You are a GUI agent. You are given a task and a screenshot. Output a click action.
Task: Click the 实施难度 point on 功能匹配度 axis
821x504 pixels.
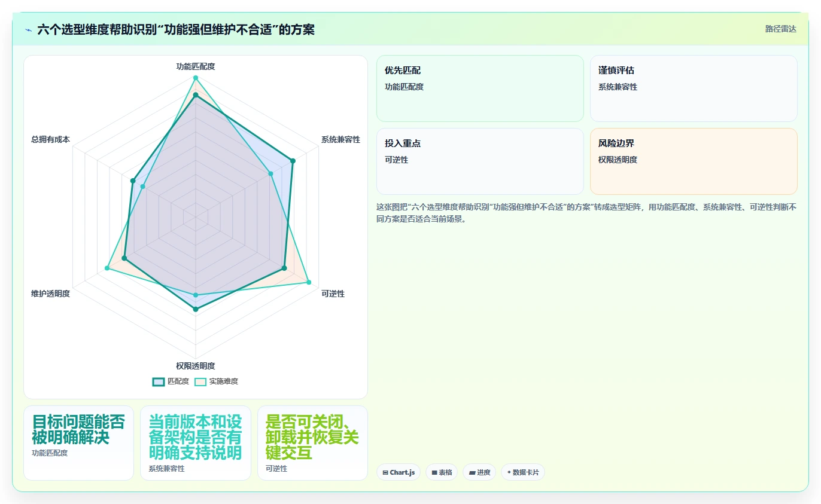coord(196,78)
